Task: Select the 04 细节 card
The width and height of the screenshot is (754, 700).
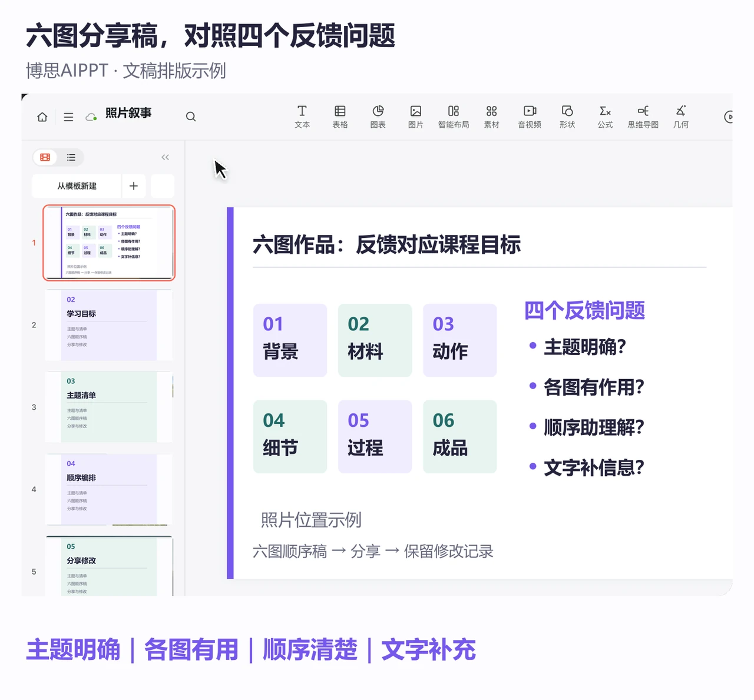Action: point(290,437)
